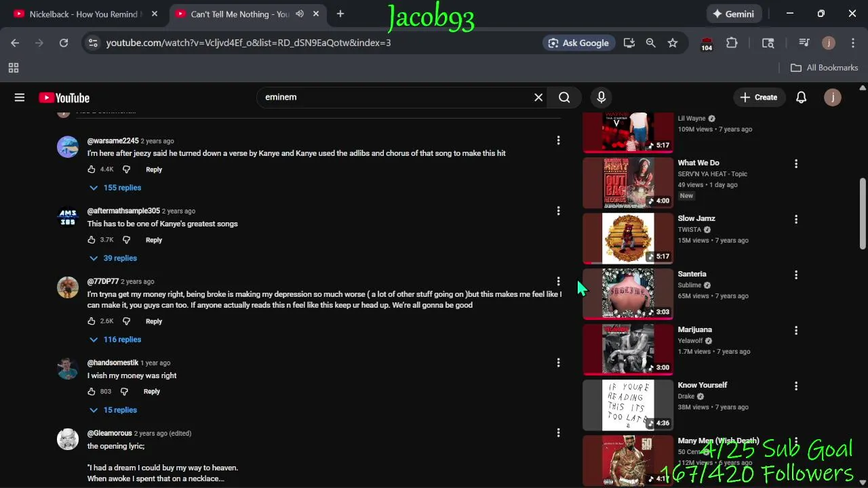Like the comment by @warsame2245
This screenshot has height=488, width=868.
pyautogui.click(x=92, y=169)
